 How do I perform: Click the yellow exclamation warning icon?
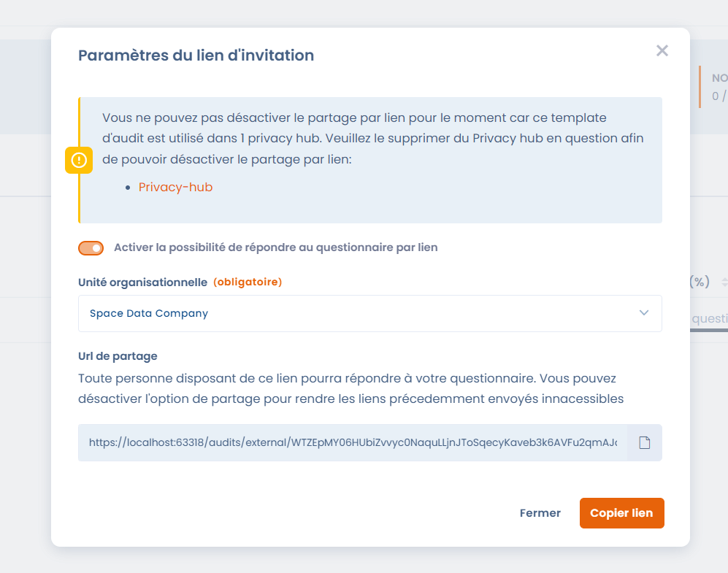[79, 160]
